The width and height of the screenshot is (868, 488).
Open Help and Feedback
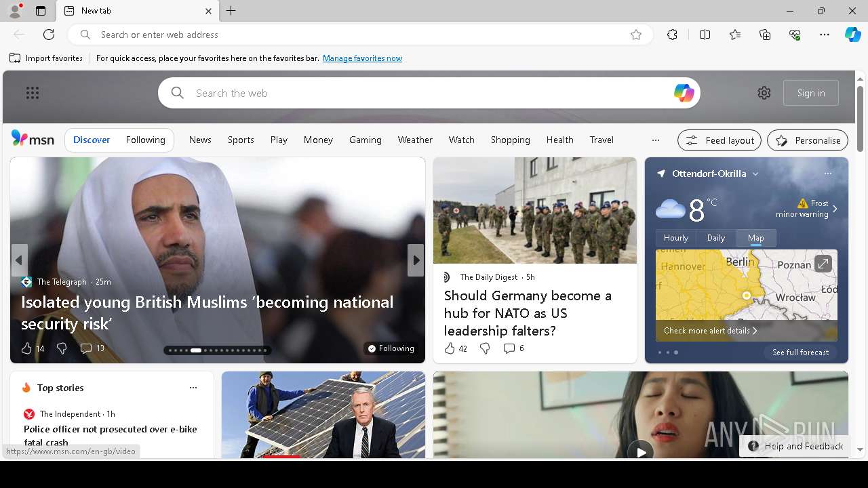point(795,446)
